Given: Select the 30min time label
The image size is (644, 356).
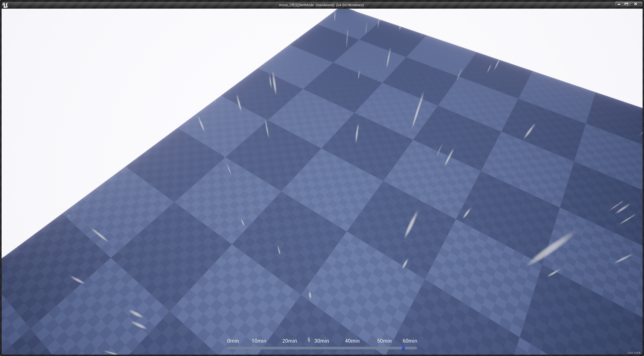Looking at the screenshot, I should [x=321, y=341].
